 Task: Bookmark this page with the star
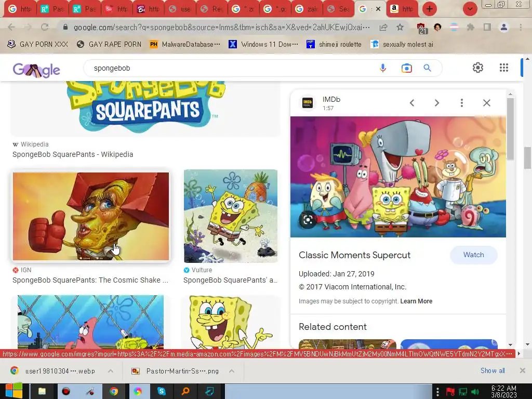(x=400, y=27)
